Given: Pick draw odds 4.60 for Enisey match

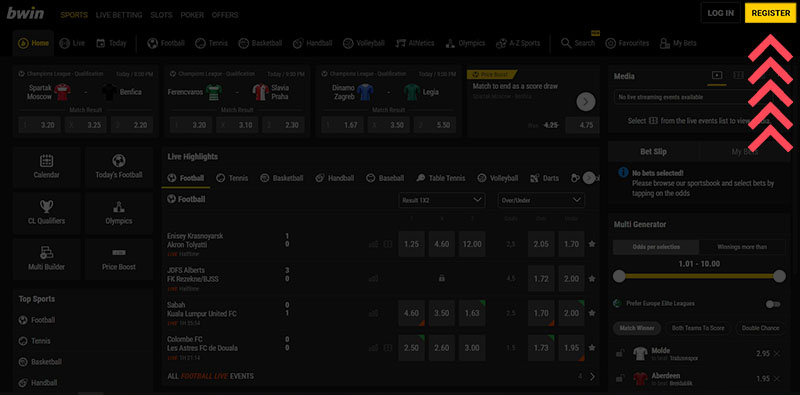Looking at the screenshot, I should click(x=441, y=244).
